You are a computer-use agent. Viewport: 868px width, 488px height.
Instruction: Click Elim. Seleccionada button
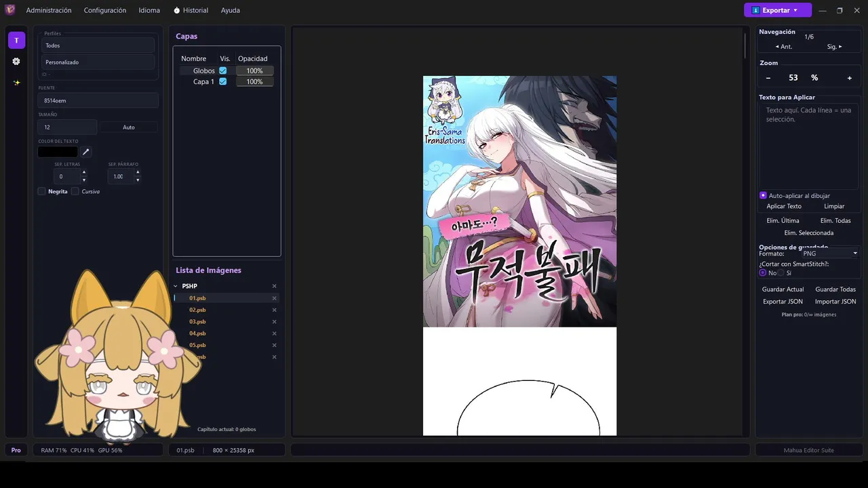coord(809,232)
